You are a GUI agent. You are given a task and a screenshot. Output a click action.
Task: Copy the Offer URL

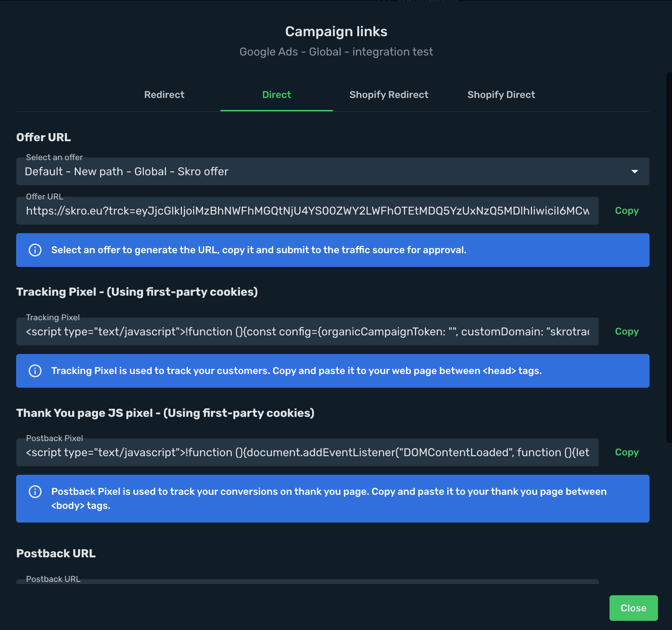coord(627,211)
